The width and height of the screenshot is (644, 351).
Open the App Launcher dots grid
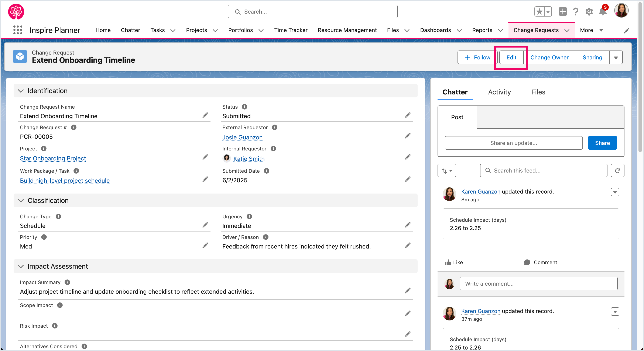(x=18, y=30)
